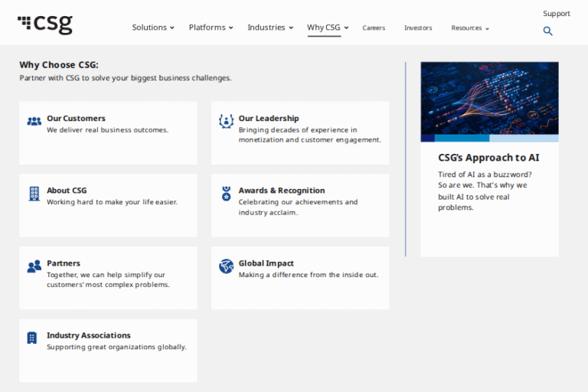The height and width of the screenshot is (392, 588).
Task: Click the Partners icon
Action: (34, 266)
